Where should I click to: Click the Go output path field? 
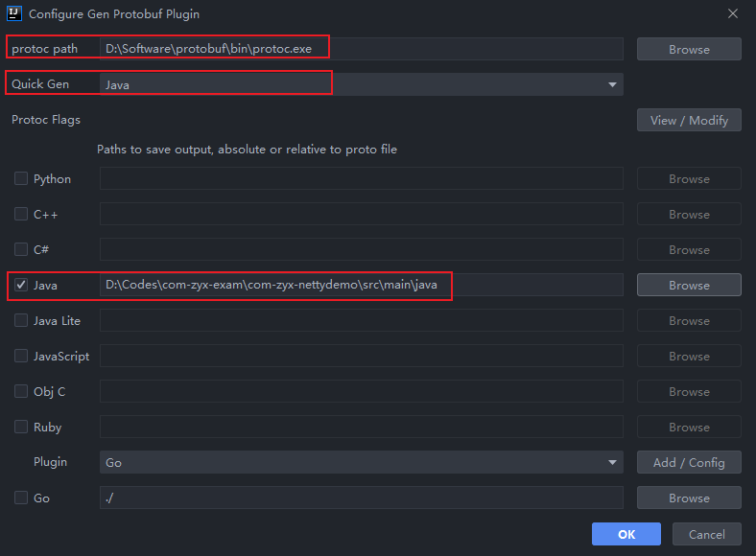coord(361,498)
